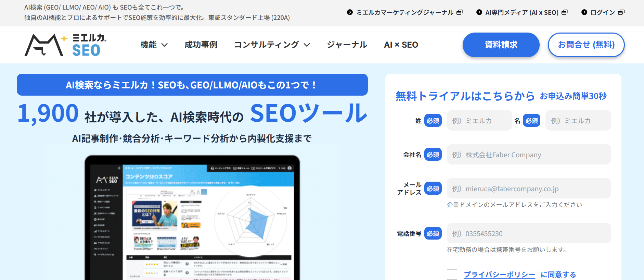This screenshot has height=280, width=644.
Task: Open the ミエルカSEO logo home link
Action: coord(65,45)
